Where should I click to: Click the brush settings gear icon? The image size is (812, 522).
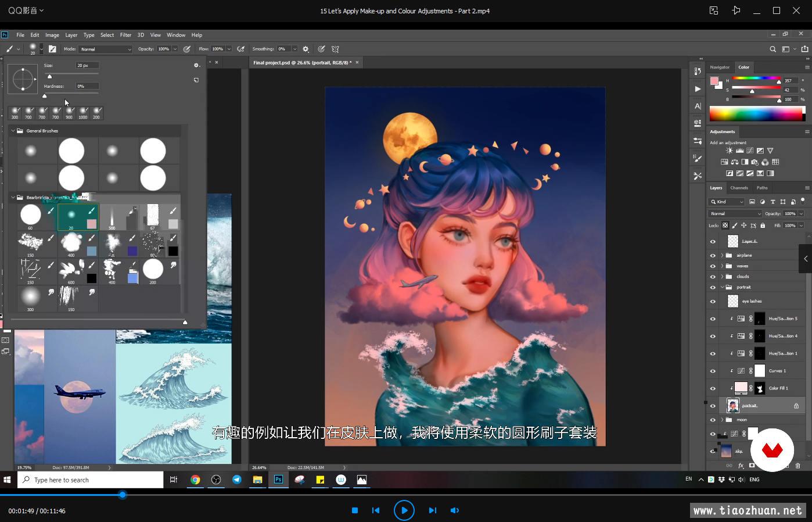point(196,65)
